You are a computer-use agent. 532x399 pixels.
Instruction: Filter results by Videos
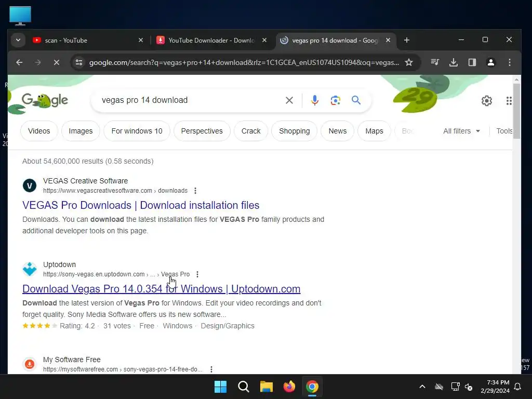click(x=39, y=131)
